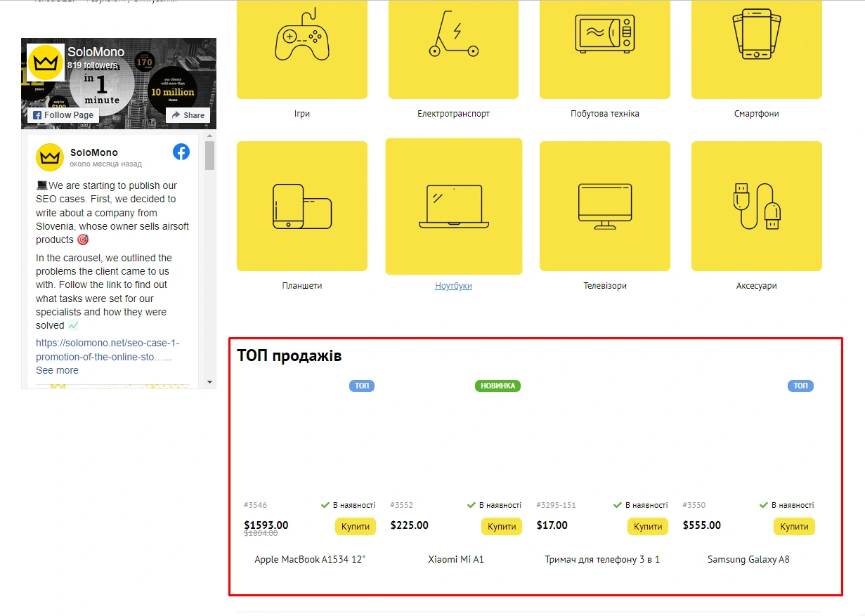Add Samsung Galaxy A8 with Купити button

tap(794, 527)
